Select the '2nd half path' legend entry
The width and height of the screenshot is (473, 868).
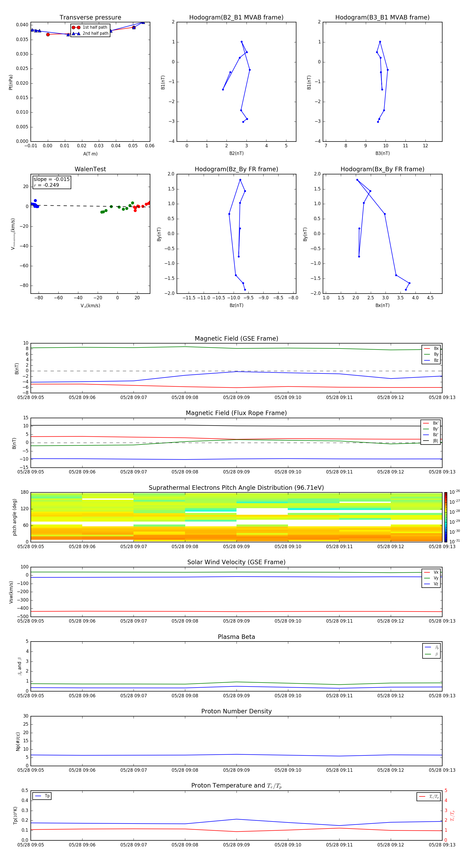[90, 33]
